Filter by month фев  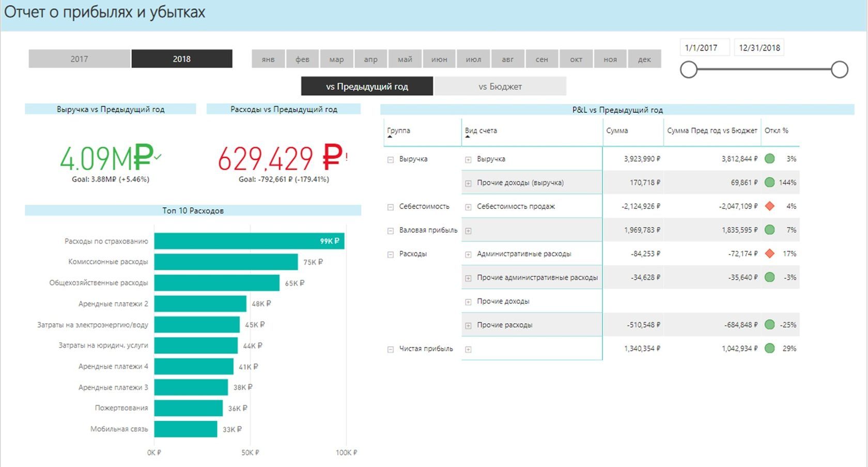[302, 59]
